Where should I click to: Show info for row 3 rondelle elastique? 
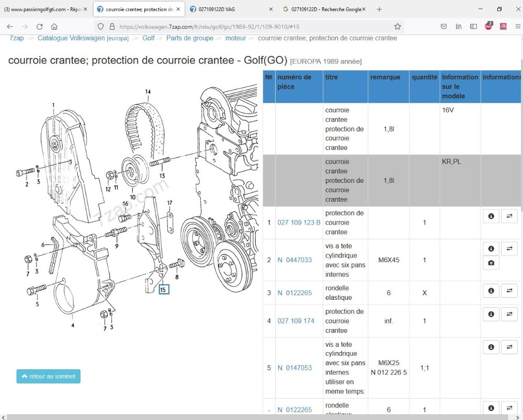491,291
